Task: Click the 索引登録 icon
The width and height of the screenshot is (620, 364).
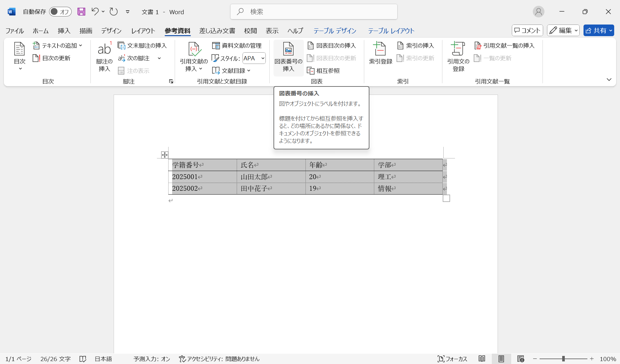Action: [380, 53]
